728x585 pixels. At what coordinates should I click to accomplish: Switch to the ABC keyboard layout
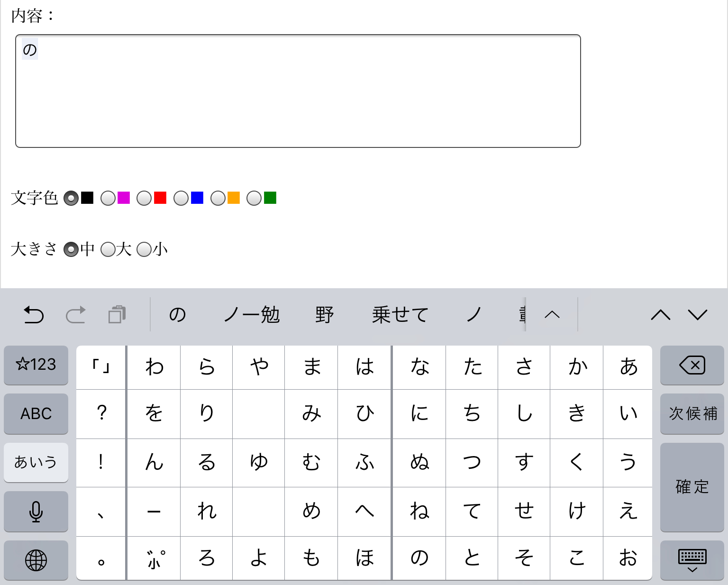[x=36, y=413]
